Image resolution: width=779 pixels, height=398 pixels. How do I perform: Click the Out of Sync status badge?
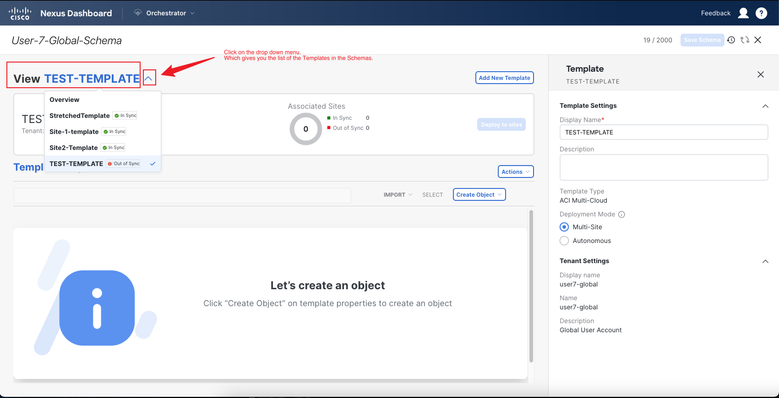123,163
